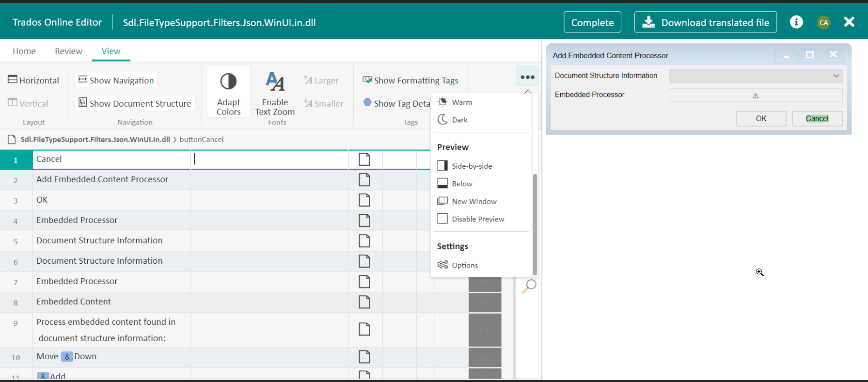Click Embedded Processor field in preview
This screenshot has height=382, width=868.
click(756, 95)
